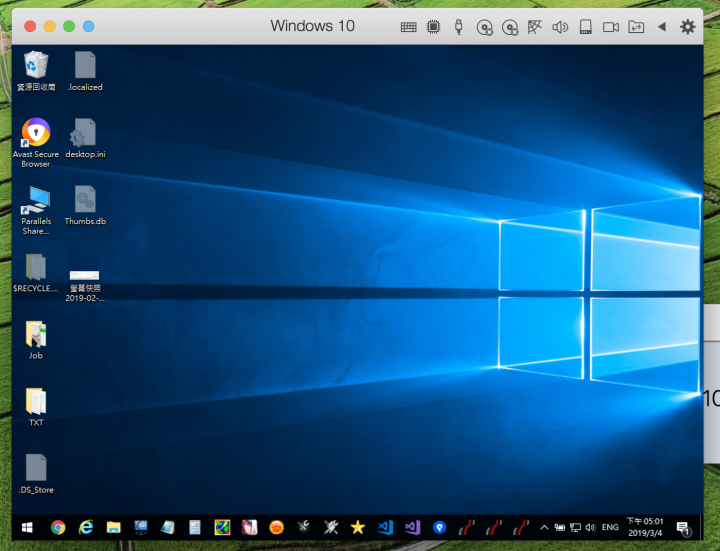The height and width of the screenshot is (551, 720).
Task: Open the blue location-pin app in taskbar
Action: 439,528
